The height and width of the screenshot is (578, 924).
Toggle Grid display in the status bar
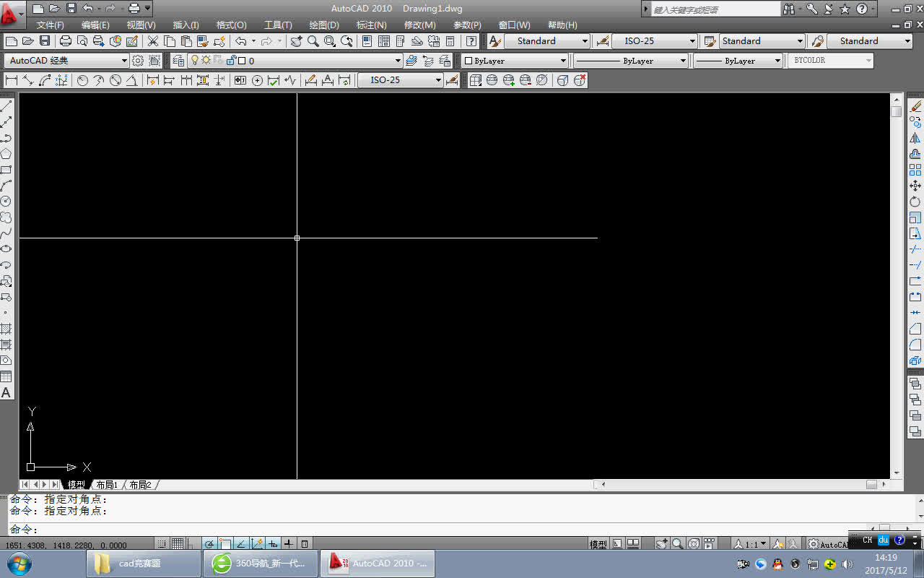[x=177, y=544]
